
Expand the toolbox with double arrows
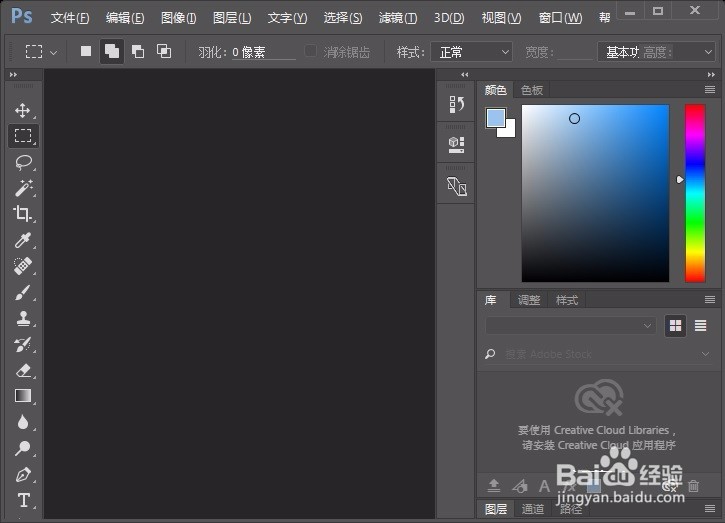(x=13, y=74)
